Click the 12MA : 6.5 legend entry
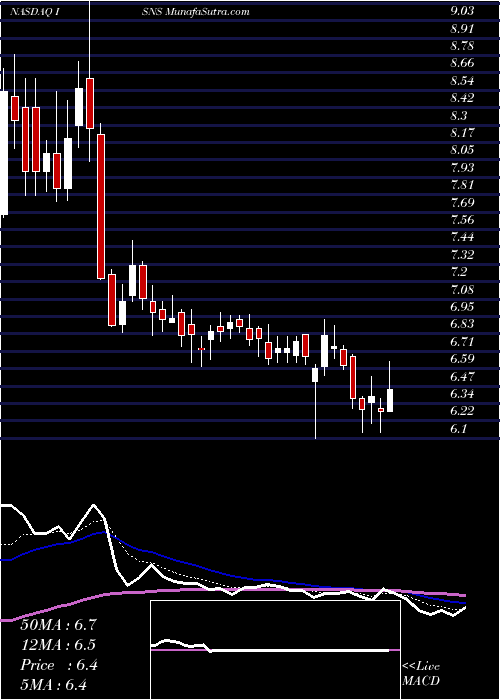The height and width of the screenshot is (700, 500). click(x=58, y=645)
